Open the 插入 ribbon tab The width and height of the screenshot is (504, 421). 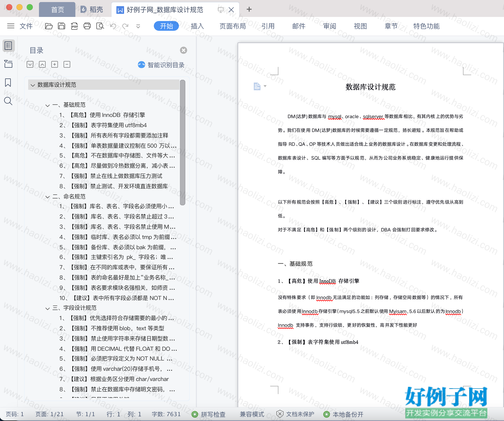coord(197,26)
